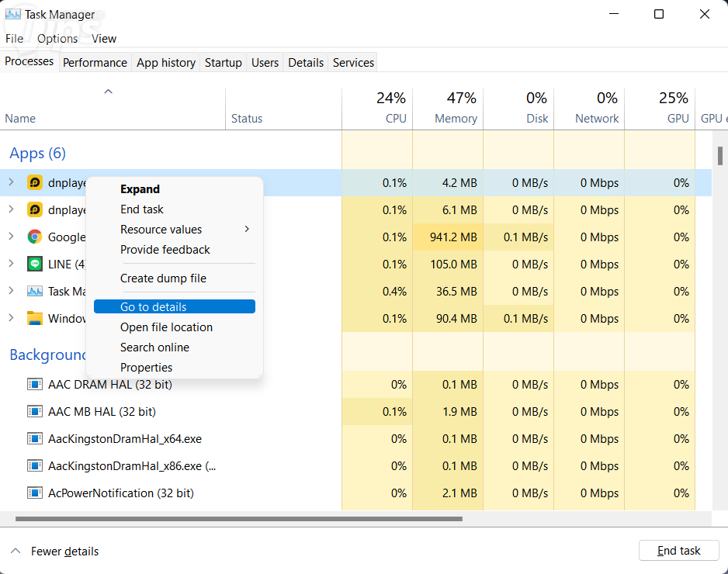Sort processes by Memory column
Image resolution: width=728 pixels, height=574 pixels.
click(456, 119)
